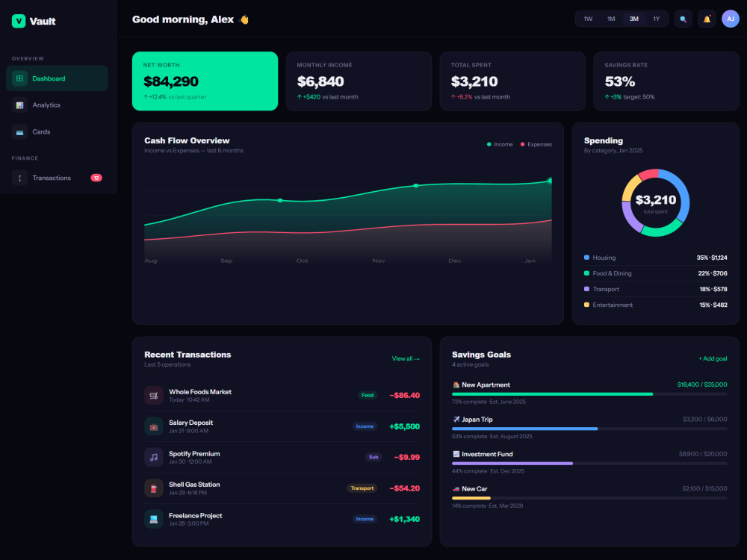The image size is (747, 560).
Task: Click the Entertainment yellow swatch
Action: (586, 305)
